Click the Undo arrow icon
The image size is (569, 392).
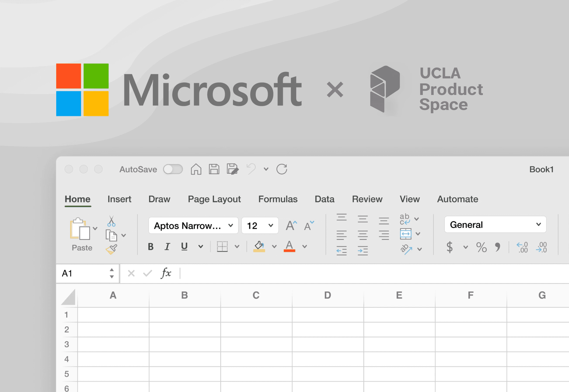tap(251, 169)
